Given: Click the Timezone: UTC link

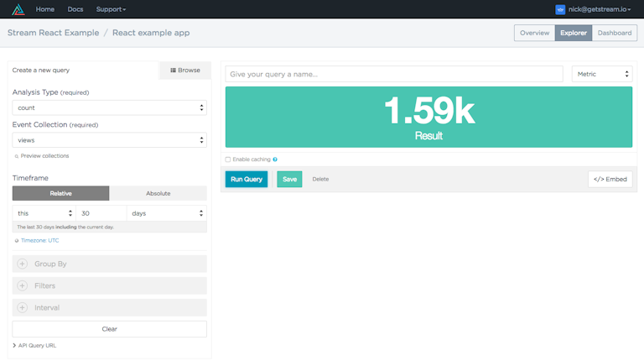Looking at the screenshot, I should coord(40,241).
